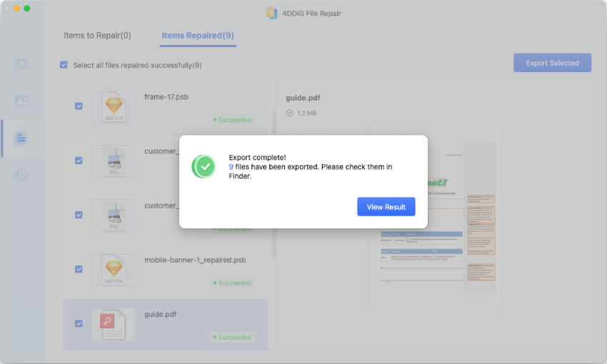607x364 pixels.
Task: Click the guide.pdf document preview thumbnail
Action: pyautogui.click(x=435, y=218)
